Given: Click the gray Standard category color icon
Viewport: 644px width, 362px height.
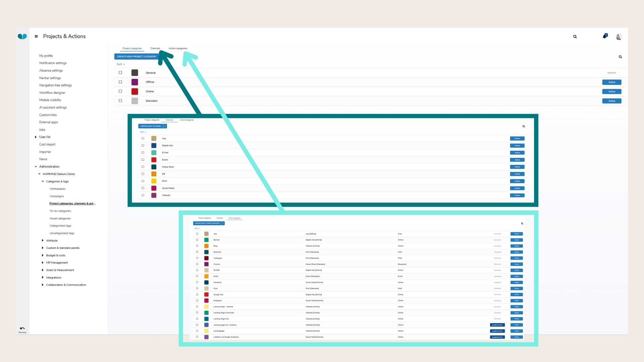Looking at the screenshot, I should point(135,101).
